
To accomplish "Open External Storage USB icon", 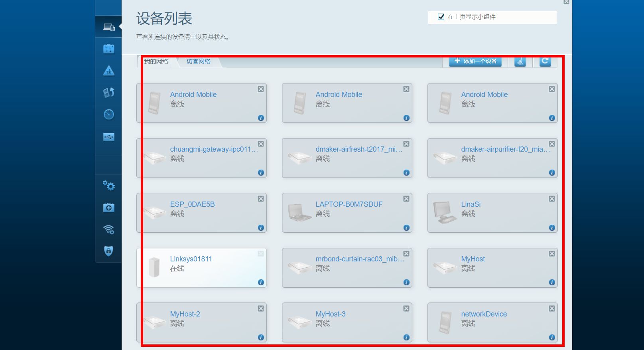I will [108, 137].
